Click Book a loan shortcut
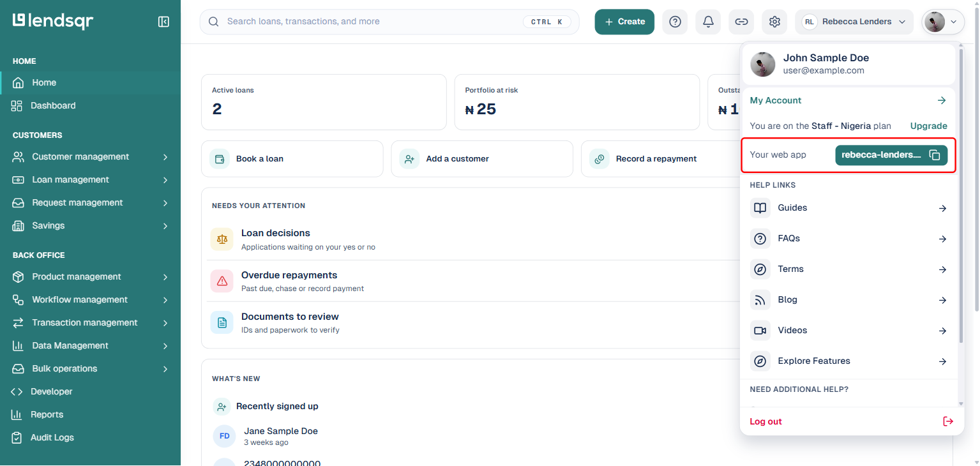Viewport: 980px width, 466px height. [292, 159]
